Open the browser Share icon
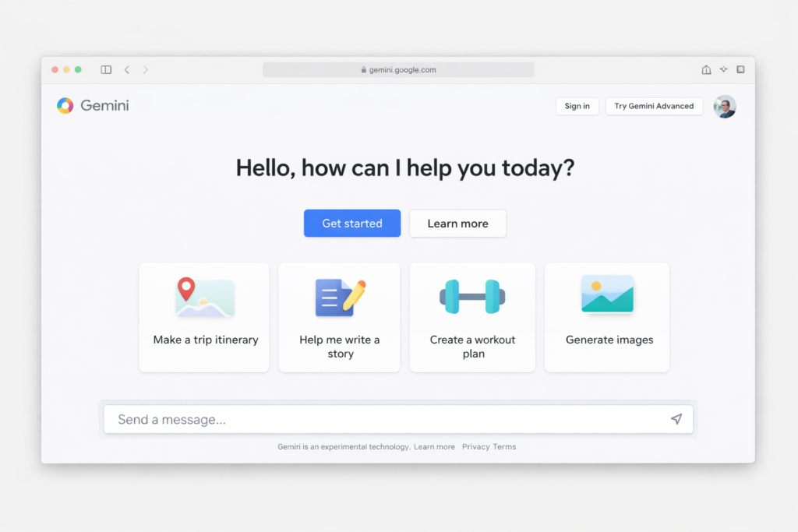This screenshot has height=532, width=798. 705,69
